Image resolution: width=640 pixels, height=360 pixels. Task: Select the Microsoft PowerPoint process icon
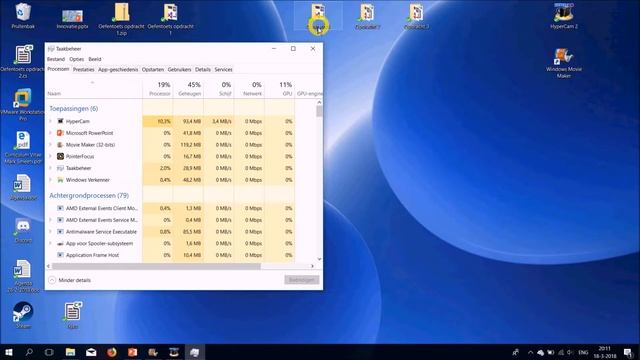(60, 133)
